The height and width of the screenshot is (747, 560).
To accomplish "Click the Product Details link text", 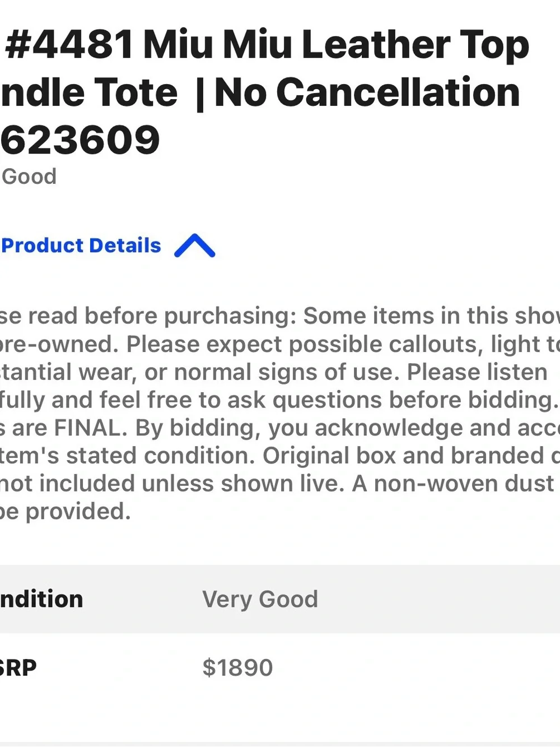I will coord(81,245).
